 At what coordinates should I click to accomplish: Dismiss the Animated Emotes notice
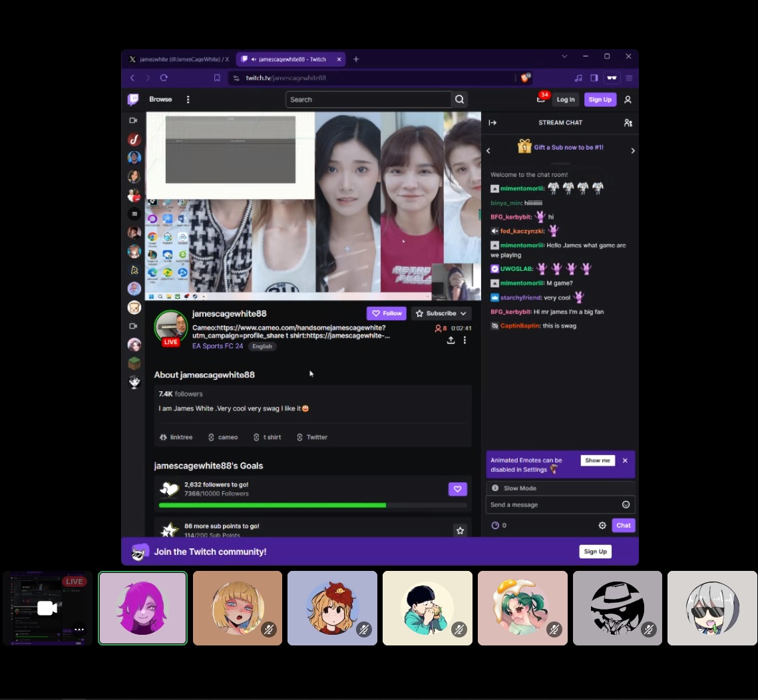coord(625,460)
